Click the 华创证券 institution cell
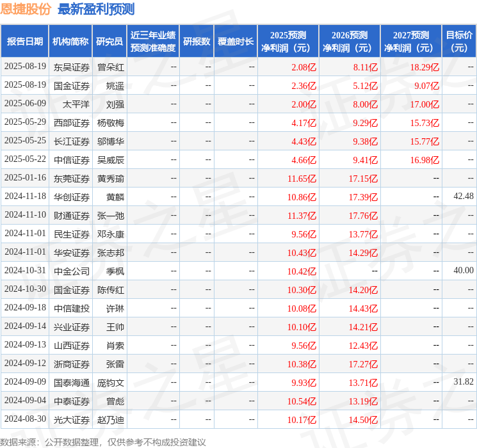Viewport: 477px width, 448px height. pyautogui.click(x=72, y=197)
